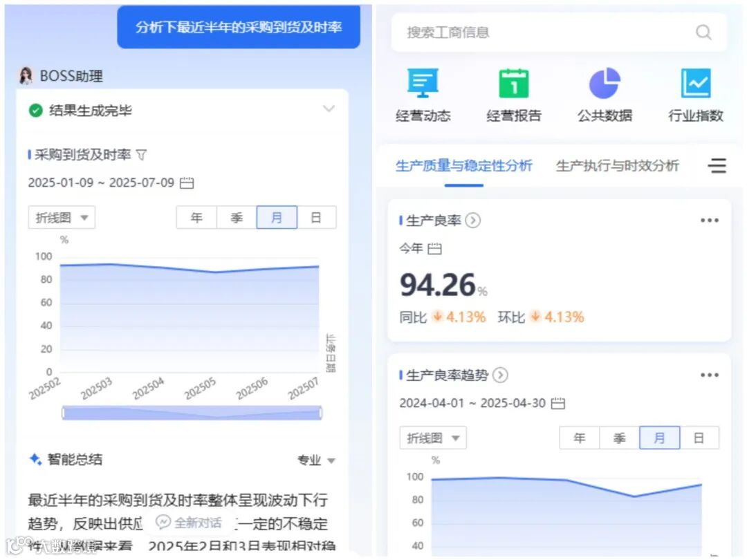Click the 搜索工商信息 search field

click(559, 32)
